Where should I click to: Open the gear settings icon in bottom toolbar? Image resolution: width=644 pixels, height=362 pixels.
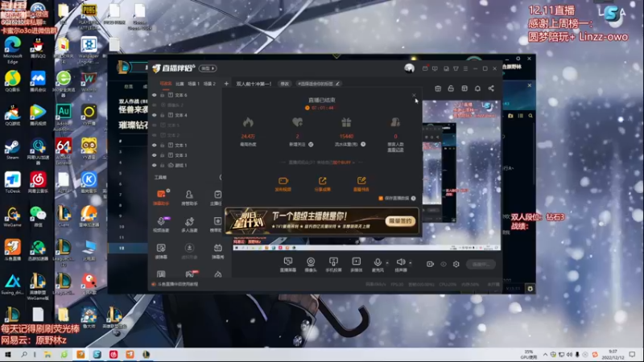(456, 265)
